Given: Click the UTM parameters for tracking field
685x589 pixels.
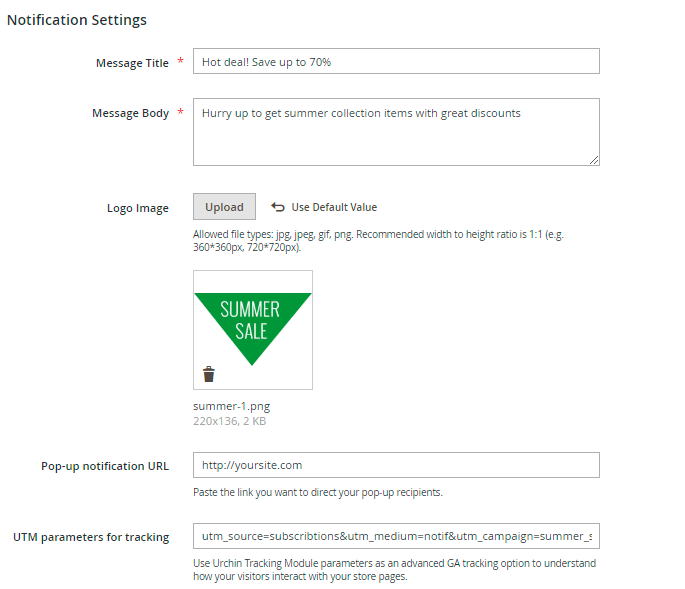Looking at the screenshot, I should pyautogui.click(x=396, y=537).
